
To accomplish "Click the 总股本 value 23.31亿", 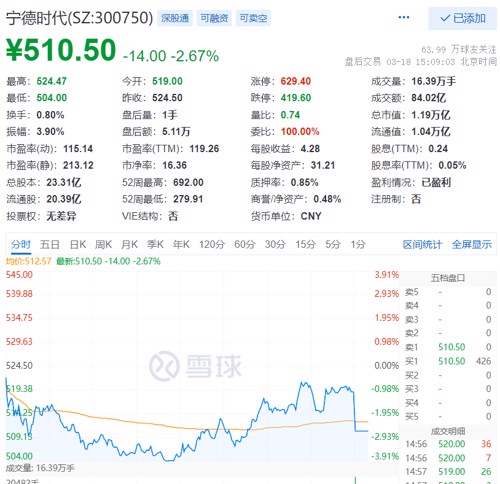I will pyautogui.click(x=64, y=182).
